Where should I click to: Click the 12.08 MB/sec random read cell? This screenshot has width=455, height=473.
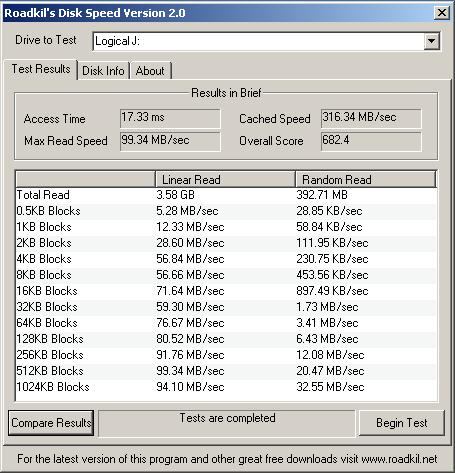(330, 355)
